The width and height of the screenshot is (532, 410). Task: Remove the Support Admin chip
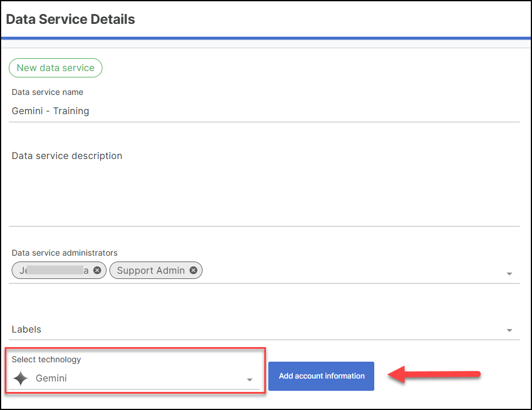click(x=193, y=270)
